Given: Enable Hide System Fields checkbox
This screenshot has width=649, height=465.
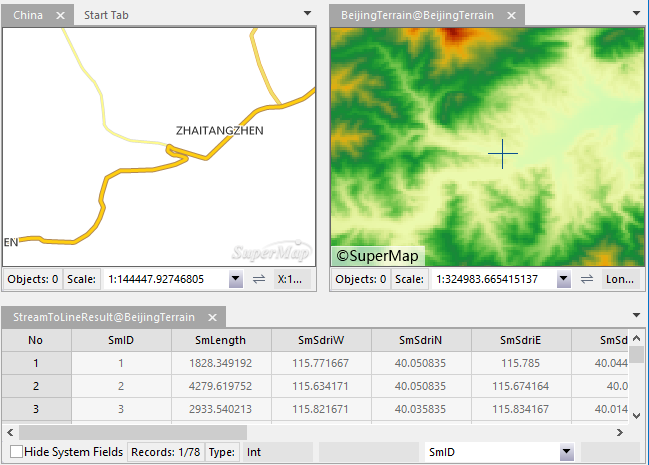Looking at the screenshot, I should pos(16,452).
